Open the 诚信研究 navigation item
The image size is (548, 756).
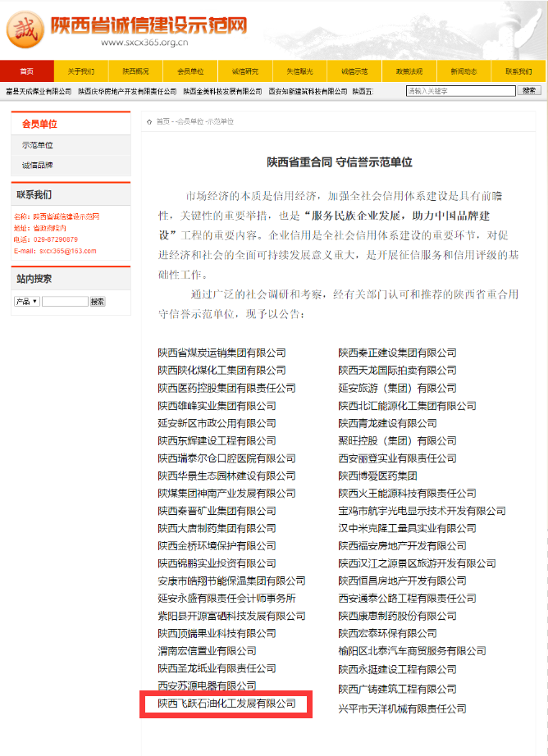coord(245,71)
